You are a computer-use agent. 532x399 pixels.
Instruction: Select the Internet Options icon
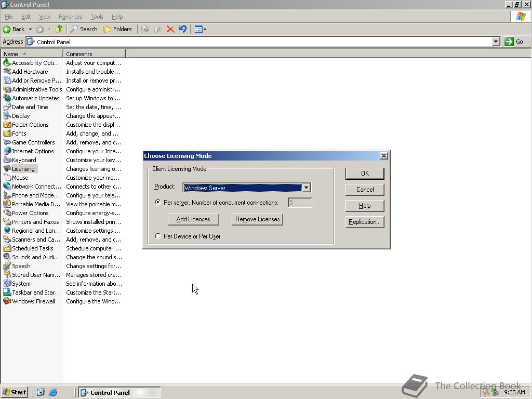[7, 151]
